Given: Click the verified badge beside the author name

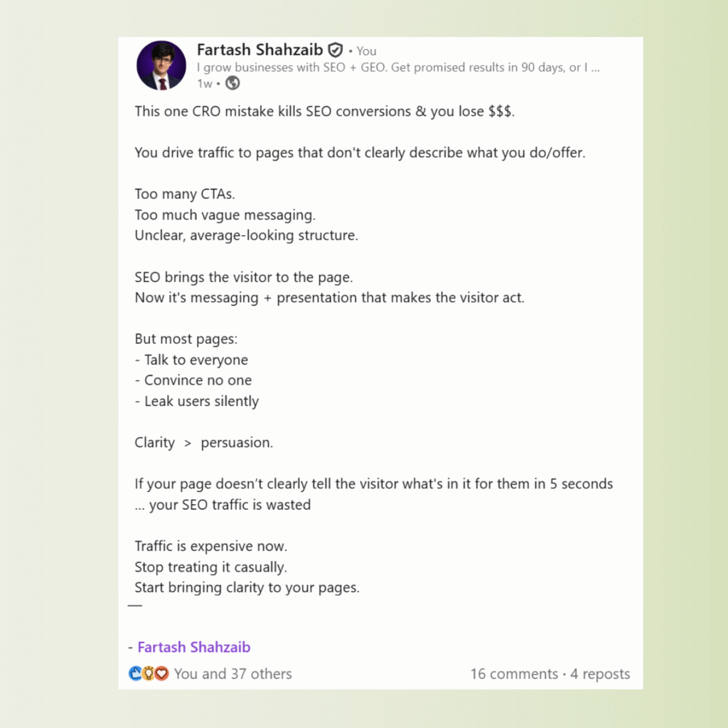Looking at the screenshot, I should point(336,50).
